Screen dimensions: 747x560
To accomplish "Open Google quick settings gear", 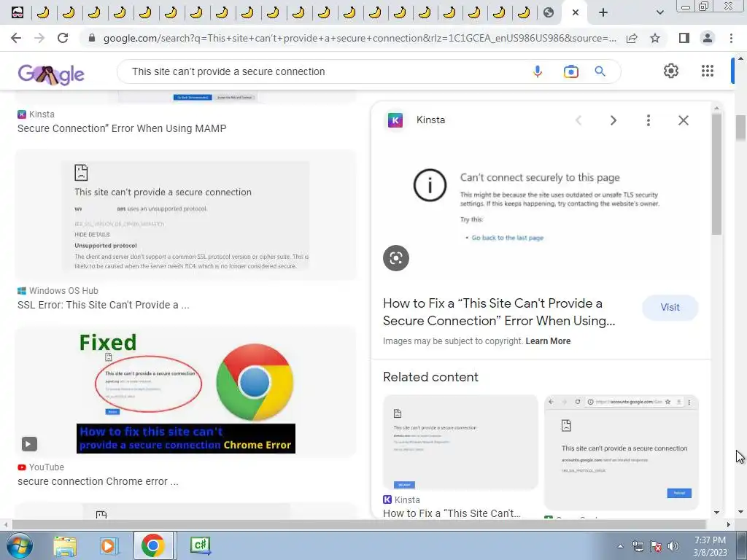I will pos(671,71).
